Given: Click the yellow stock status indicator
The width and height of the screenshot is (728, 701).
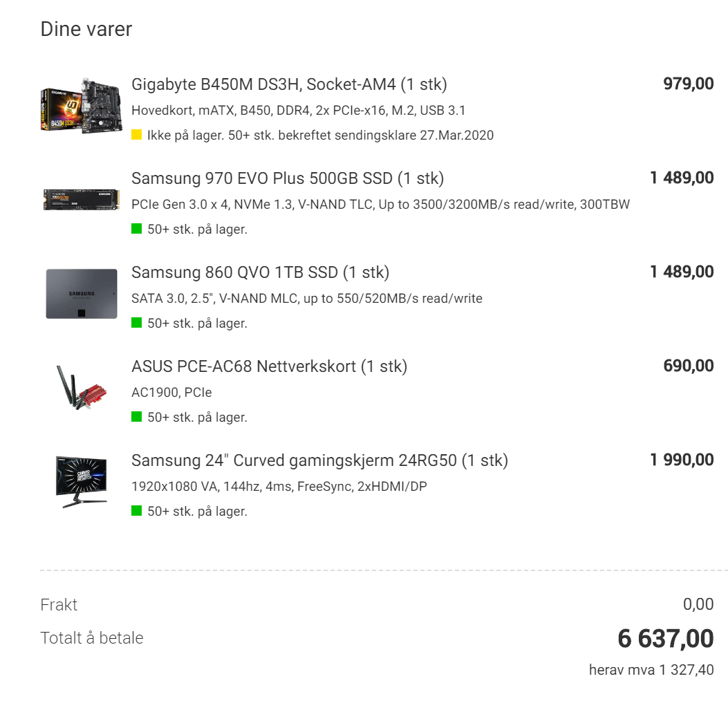Looking at the screenshot, I should [x=136, y=135].
